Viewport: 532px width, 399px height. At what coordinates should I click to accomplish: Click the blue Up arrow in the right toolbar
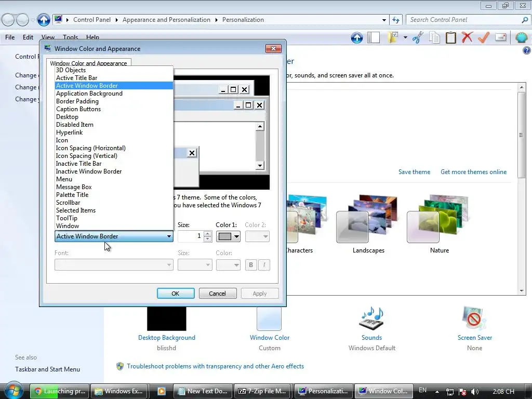point(356,37)
